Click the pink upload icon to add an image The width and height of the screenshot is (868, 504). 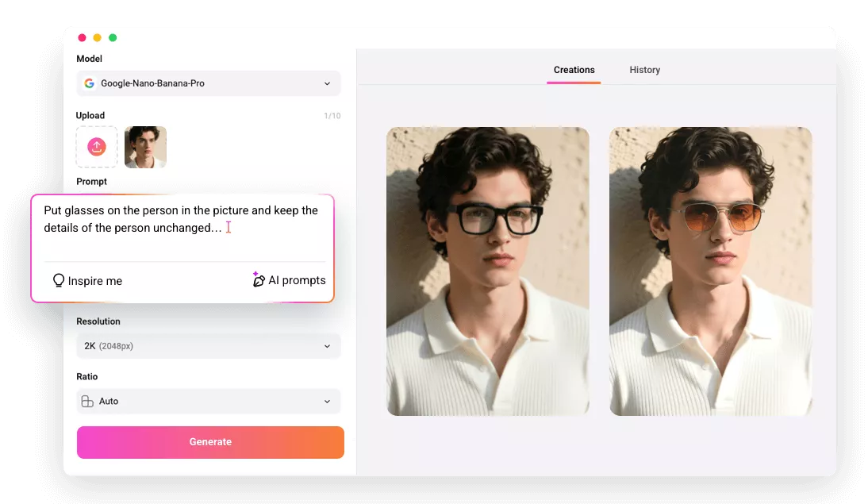[96, 146]
